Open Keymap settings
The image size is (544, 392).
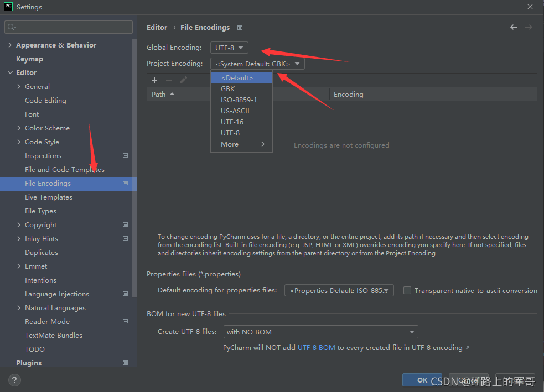coord(29,59)
